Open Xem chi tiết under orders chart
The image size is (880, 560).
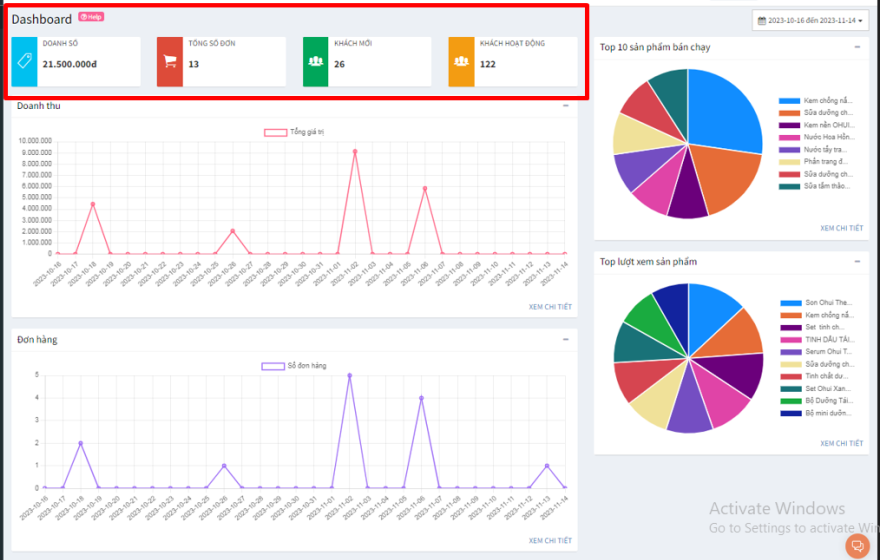(550, 540)
